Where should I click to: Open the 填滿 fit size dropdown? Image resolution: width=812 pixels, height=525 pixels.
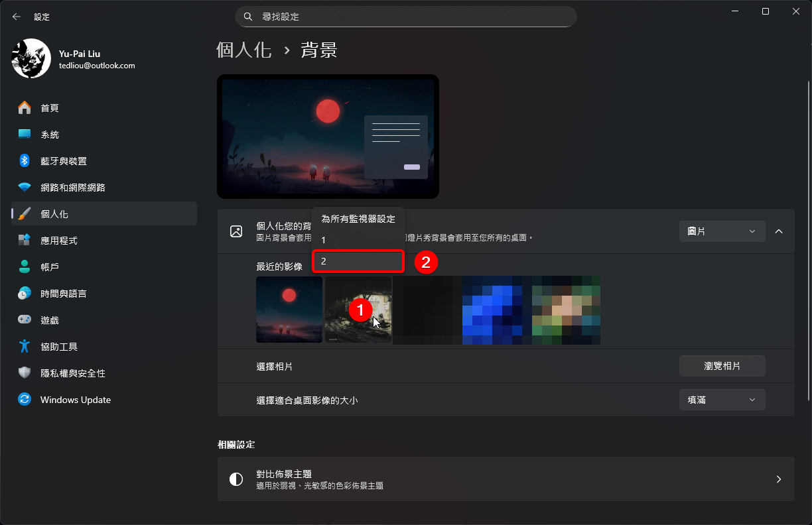click(722, 400)
